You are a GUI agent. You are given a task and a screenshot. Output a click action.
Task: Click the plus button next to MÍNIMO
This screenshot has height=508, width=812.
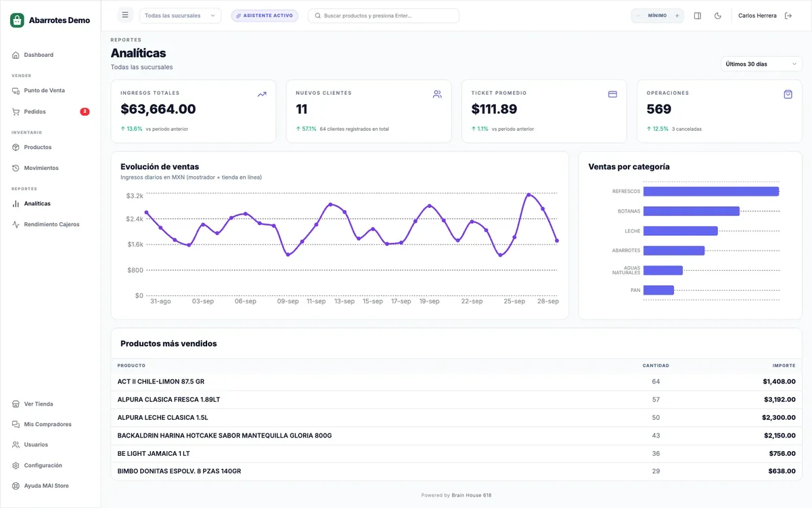(x=677, y=16)
